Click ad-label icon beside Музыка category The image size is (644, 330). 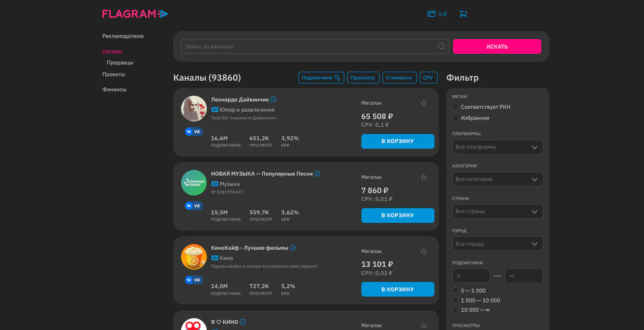[x=215, y=184]
